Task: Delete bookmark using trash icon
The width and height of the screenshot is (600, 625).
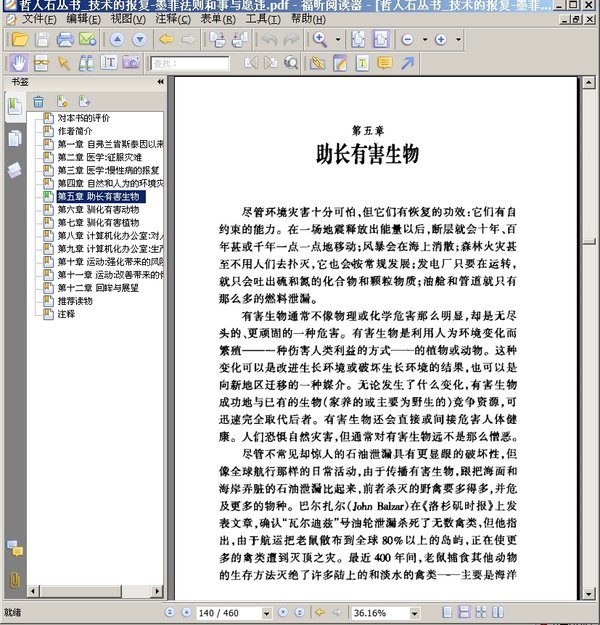Action: (x=38, y=101)
